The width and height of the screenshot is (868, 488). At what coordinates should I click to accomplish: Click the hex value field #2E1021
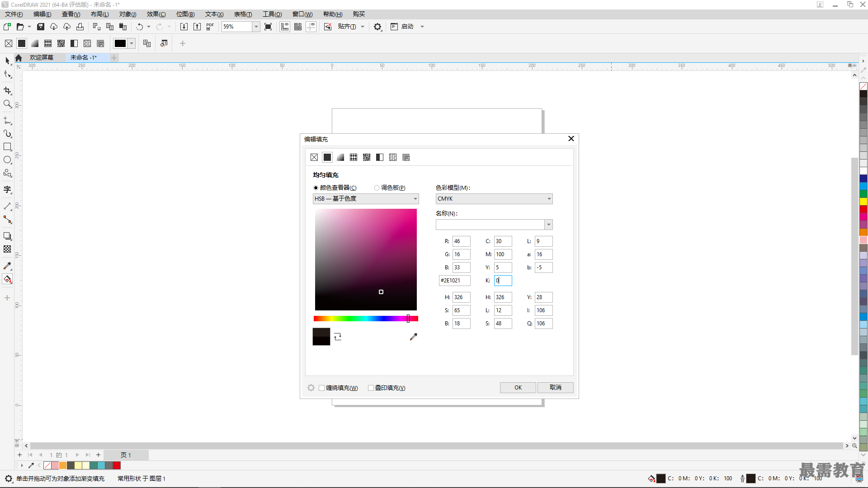tap(454, 281)
